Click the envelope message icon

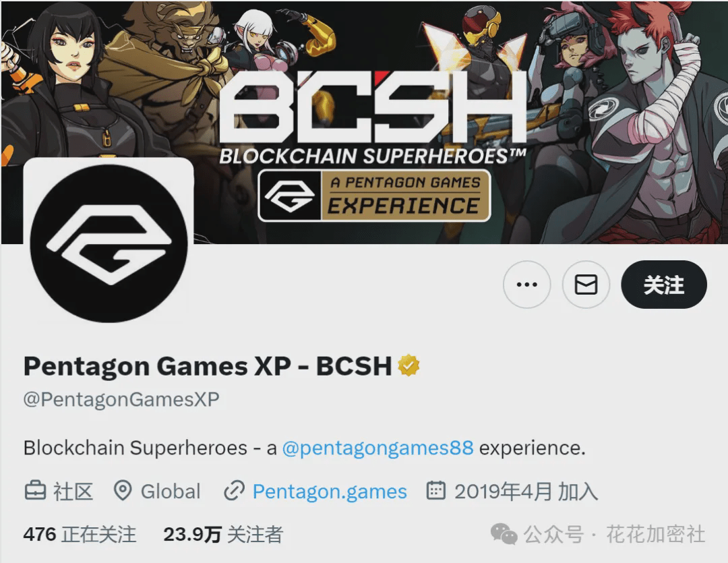point(586,285)
